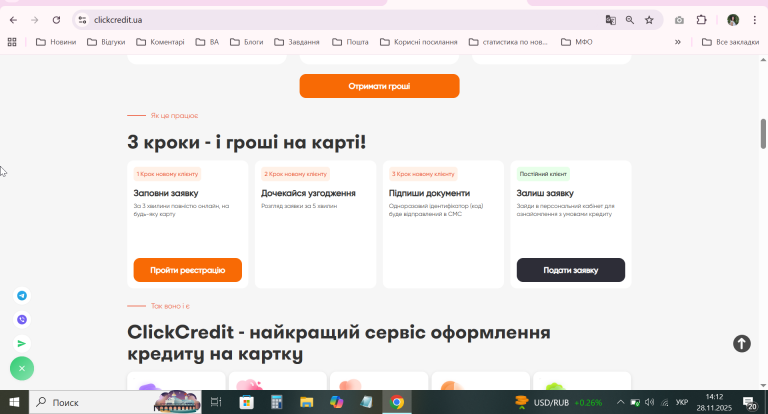Click the camera screenshot extension icon
The width and height of the screenshot is (768, 414).
click(x=679, y=20)
